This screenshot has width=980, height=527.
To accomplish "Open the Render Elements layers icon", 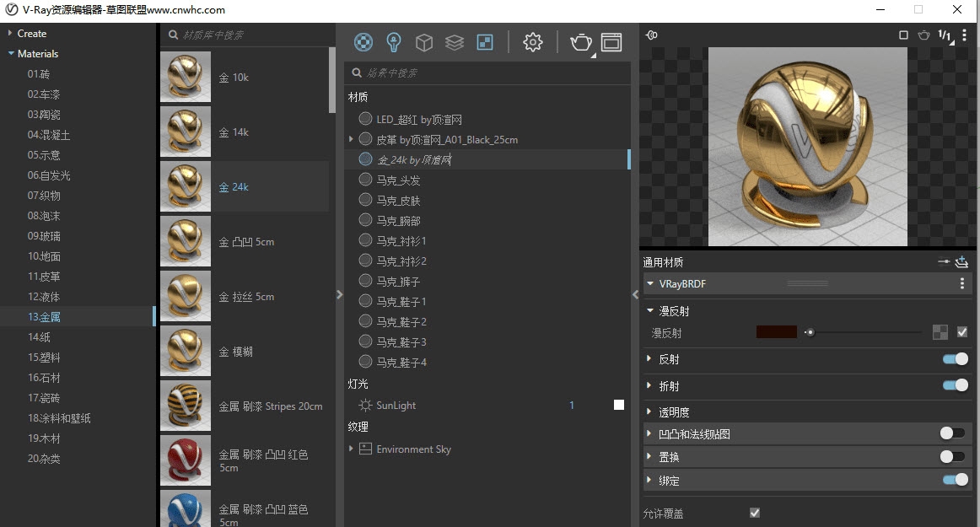I will [x=455, y=42].
